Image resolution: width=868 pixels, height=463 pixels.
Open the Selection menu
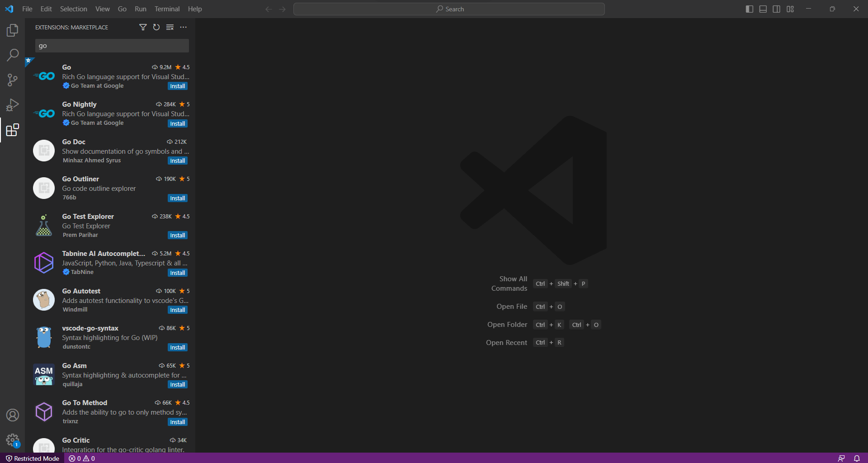pos(73,9)
